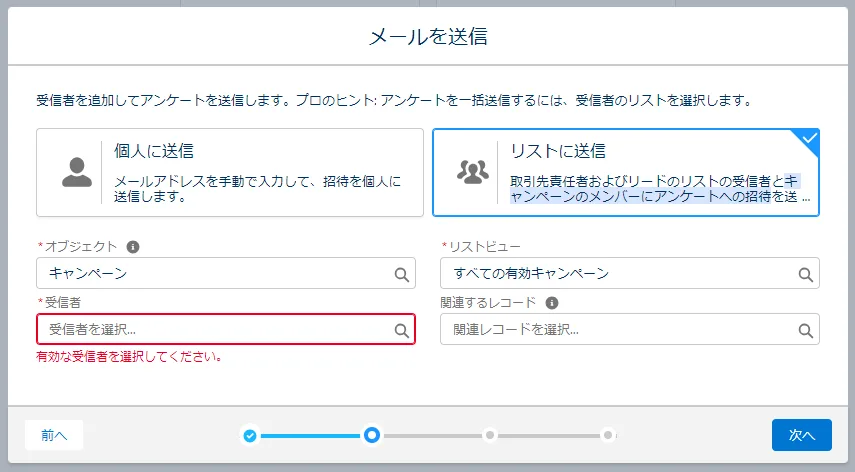Click the info icon next to 関連するレコード
The width and height of the screenshot is (855, 472).
click(552, 302)
